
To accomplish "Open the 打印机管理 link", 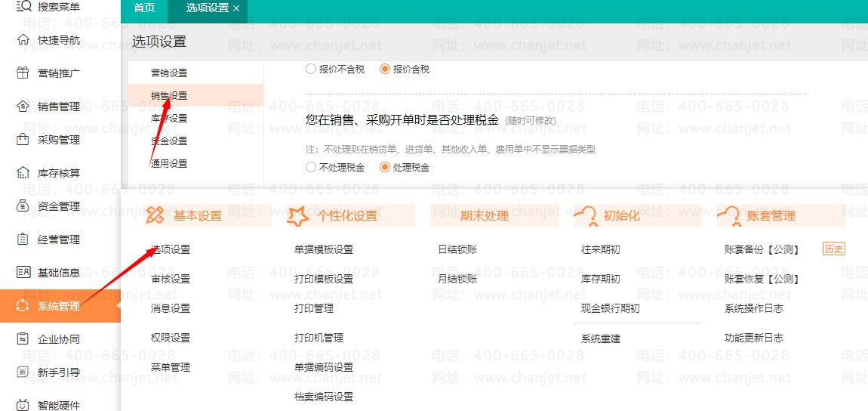I will tap(319, 337).
